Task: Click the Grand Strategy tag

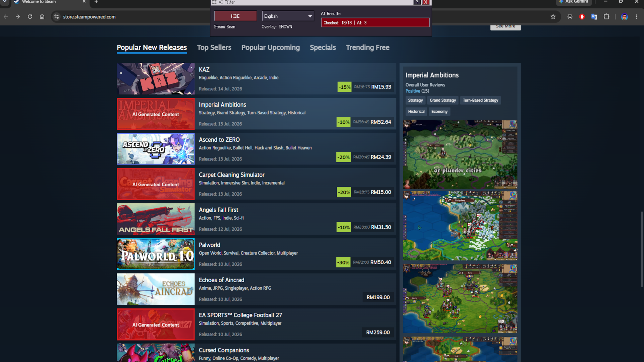Action: click(x=443, y=100)
